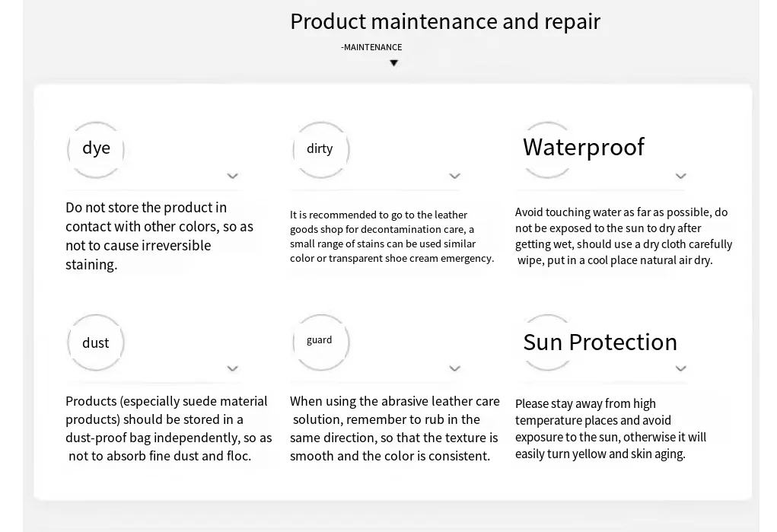Click the Product maintenance and repair title
Viewport: 777px width, 532px height.
point(445,21)
